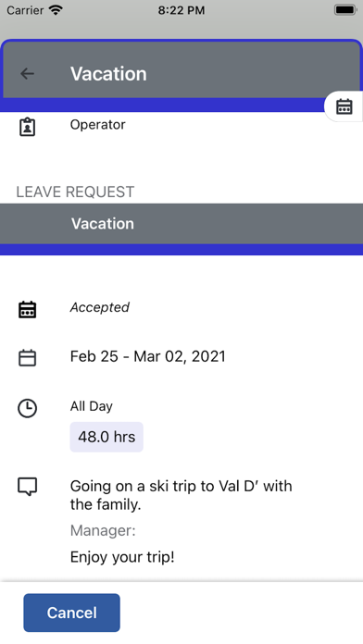Tap the manager reply Enjoy your trip!
Viewport: 363px width, 644px height.
122,557
